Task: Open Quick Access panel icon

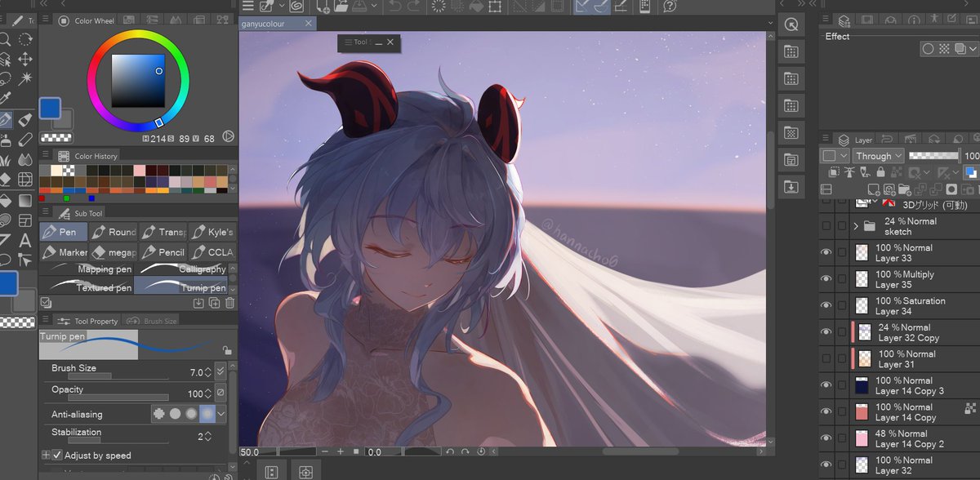Action: (x=791, y=25)
